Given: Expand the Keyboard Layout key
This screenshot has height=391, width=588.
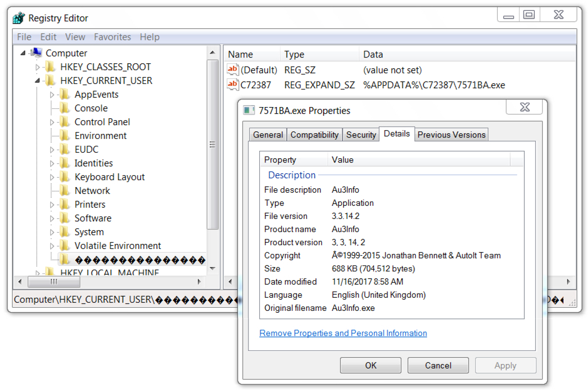Looking at the screenshot, I should (x=52, y=177).
